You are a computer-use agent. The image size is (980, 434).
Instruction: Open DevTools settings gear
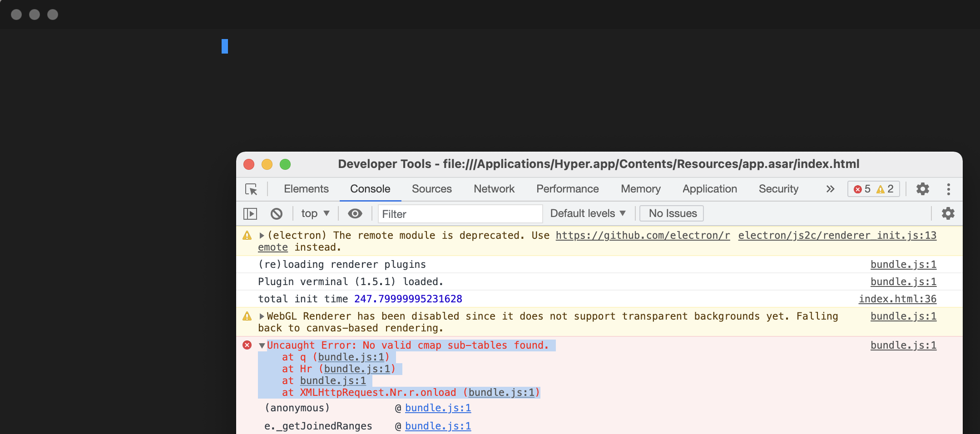(923, 189)
